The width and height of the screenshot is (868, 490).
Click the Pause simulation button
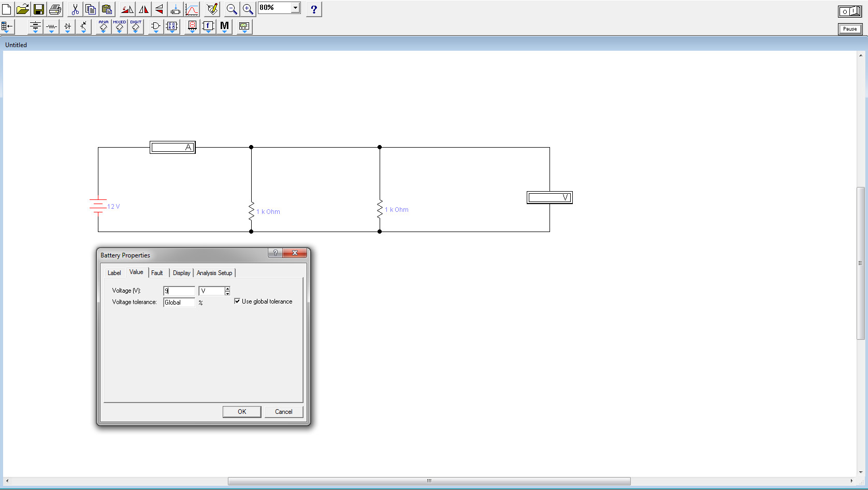tap(850, 29)
